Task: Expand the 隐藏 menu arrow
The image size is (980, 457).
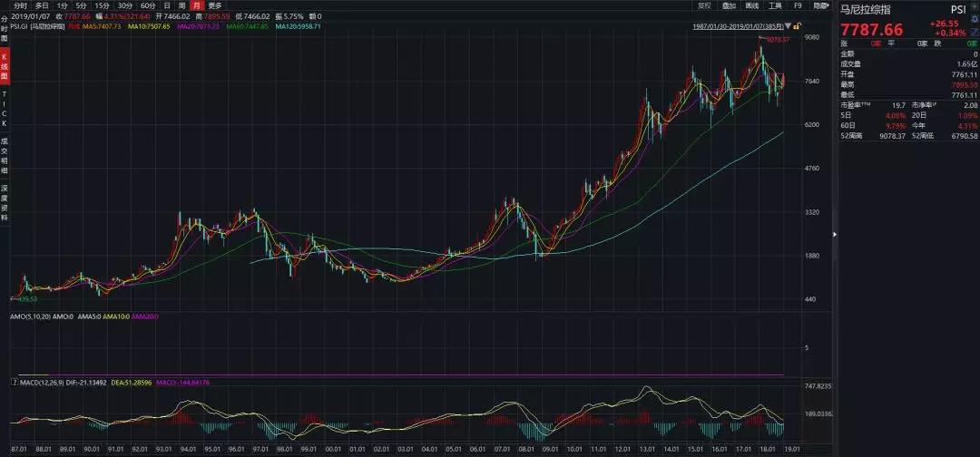Action: [828, 4]
